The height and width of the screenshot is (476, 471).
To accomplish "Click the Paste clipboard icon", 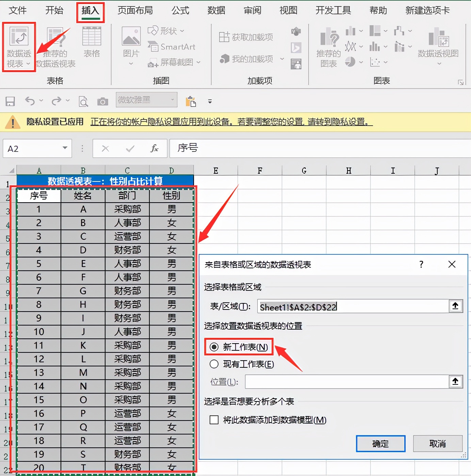I will pos(191,101).
